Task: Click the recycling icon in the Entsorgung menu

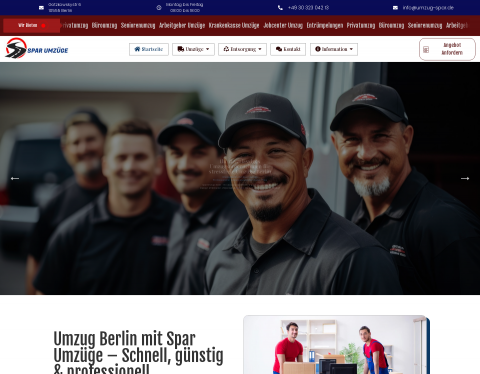Action: (226, 49)
